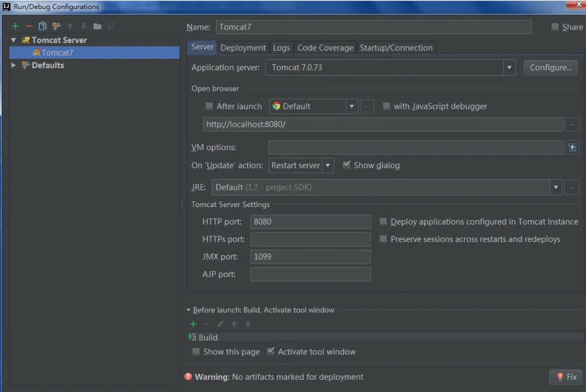Viewport: 586px width, 392px height.
Task: Expand VM options editor icon
Action: [x=572, y=147]
